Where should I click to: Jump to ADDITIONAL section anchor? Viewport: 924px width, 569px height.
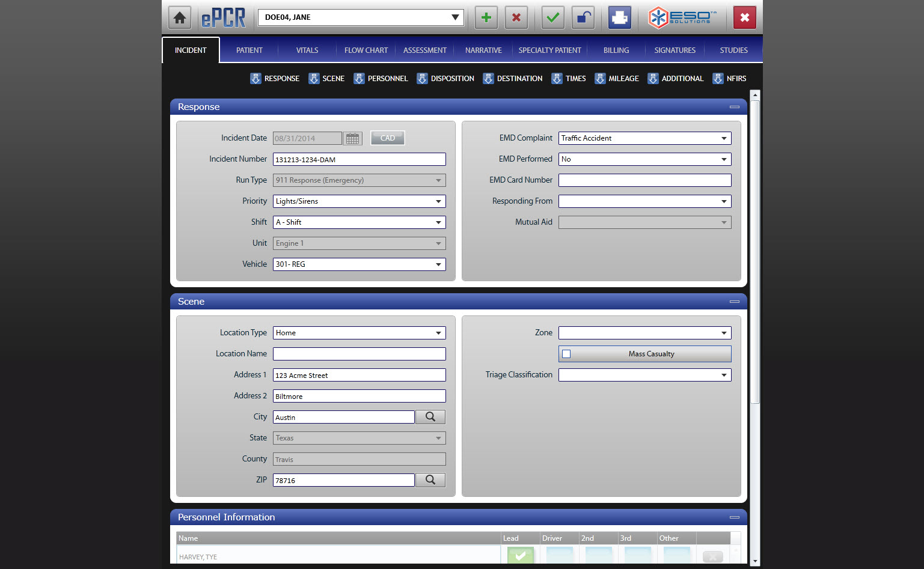676,79
